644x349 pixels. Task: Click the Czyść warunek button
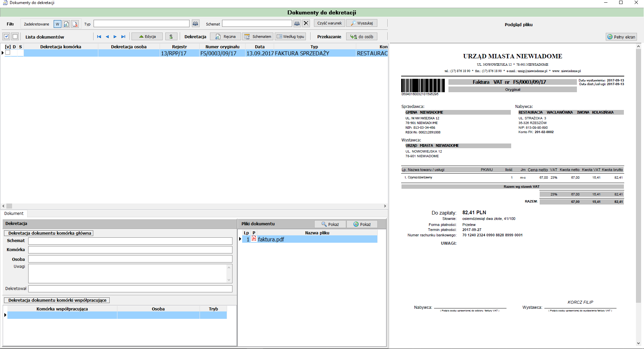(x=329, y=23)
